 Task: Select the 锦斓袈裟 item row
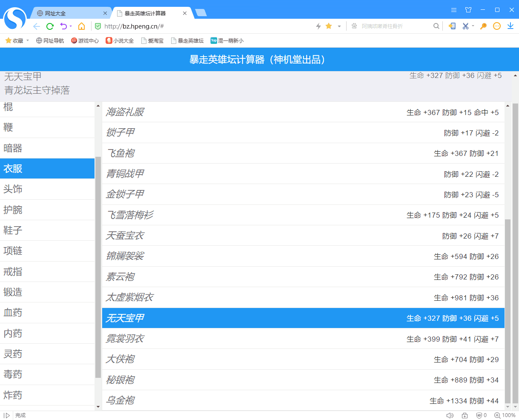click(x=303, y=256)
